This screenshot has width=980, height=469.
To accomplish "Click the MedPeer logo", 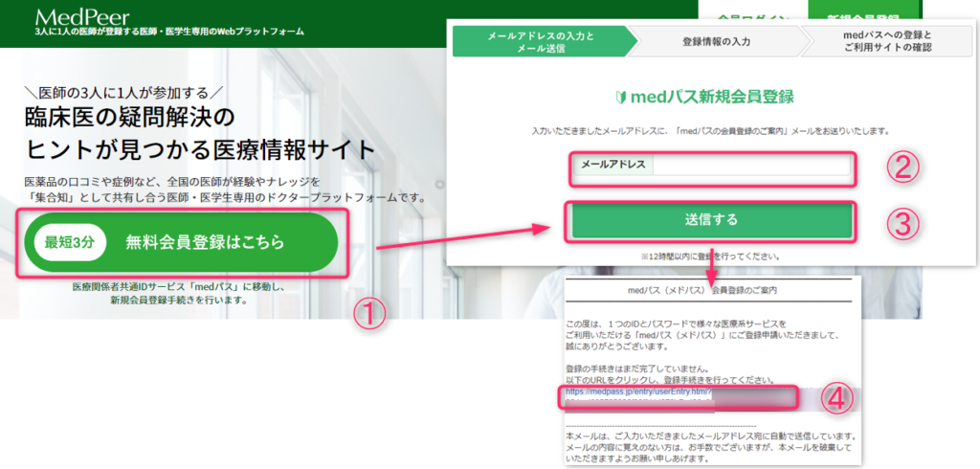I will (82, 16).
